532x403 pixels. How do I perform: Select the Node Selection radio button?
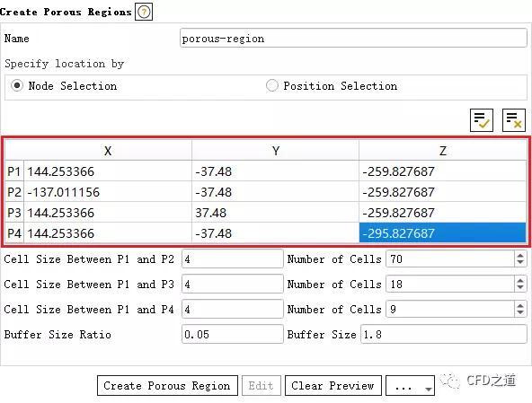(x=16, y=85)
